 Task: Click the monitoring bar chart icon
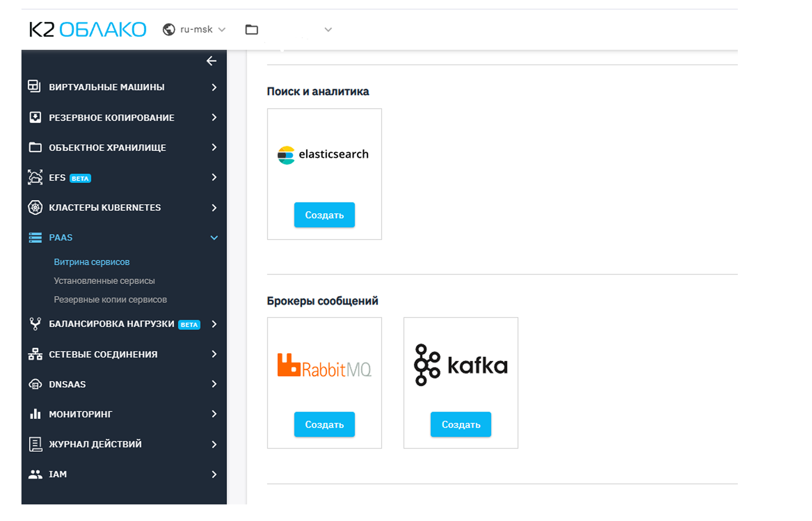coord(35,414)
